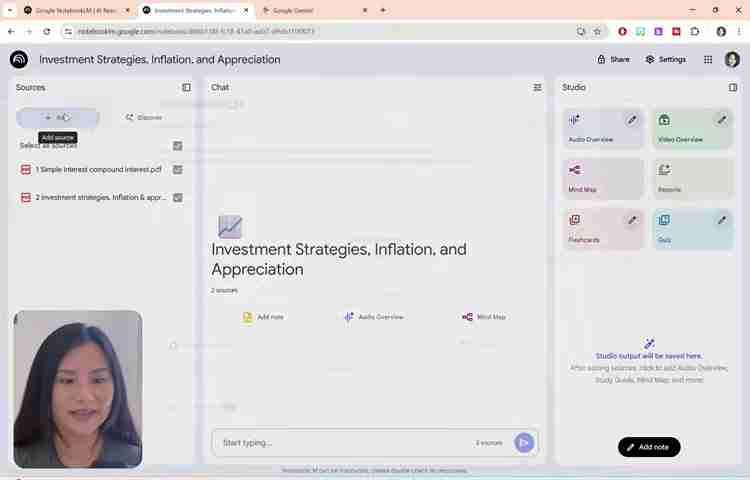This screenshot has height=480, width=750.
Task: Open a new browser tab
Action: tap(383, 10)
